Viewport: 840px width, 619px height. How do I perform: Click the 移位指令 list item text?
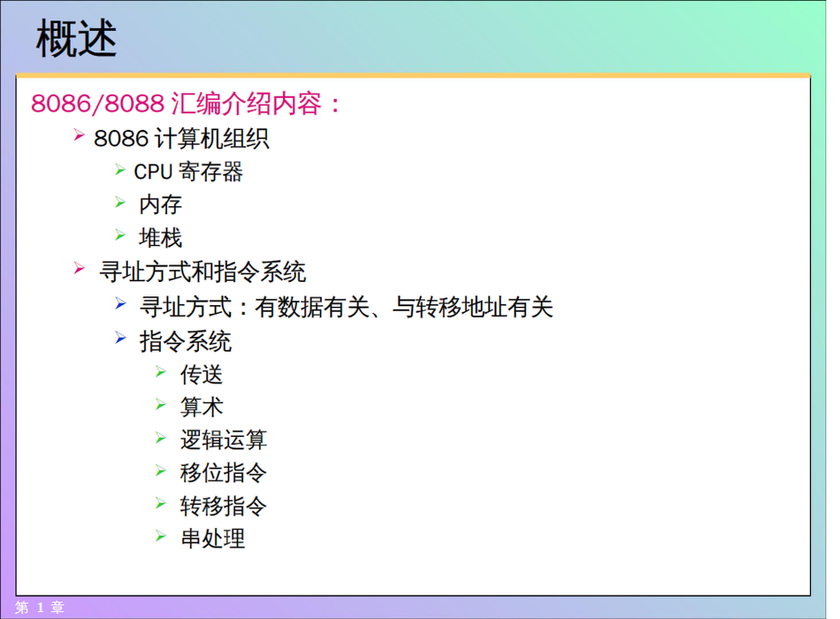click(223, 472)
